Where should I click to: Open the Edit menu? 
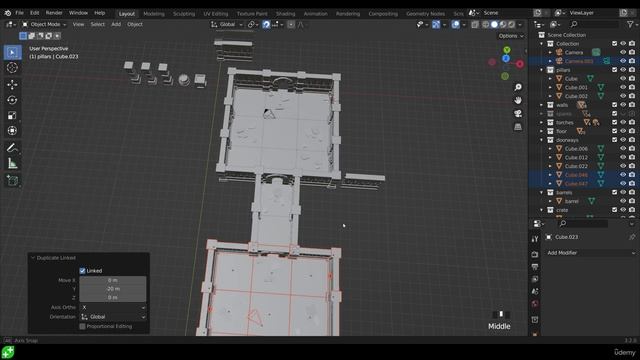pos(34,13)
